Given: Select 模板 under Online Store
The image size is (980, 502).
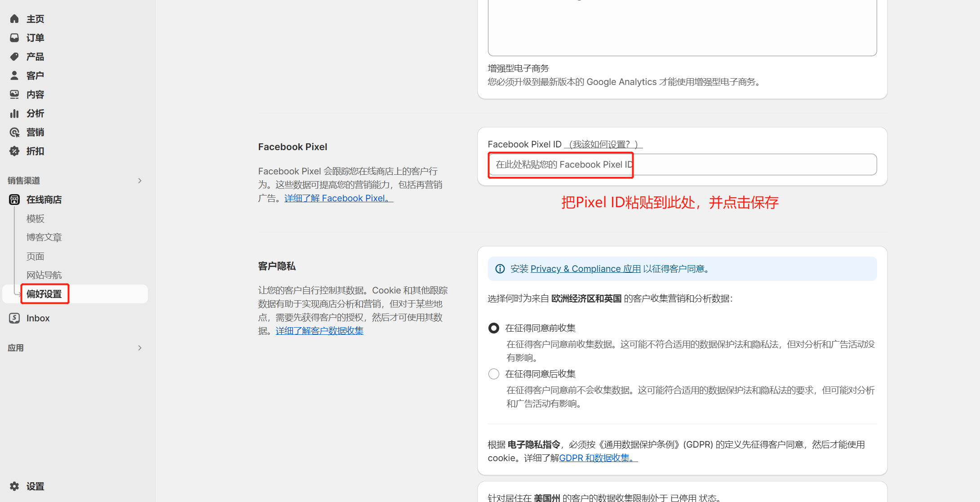Looking at the screenshot, I should pos(35,218).
